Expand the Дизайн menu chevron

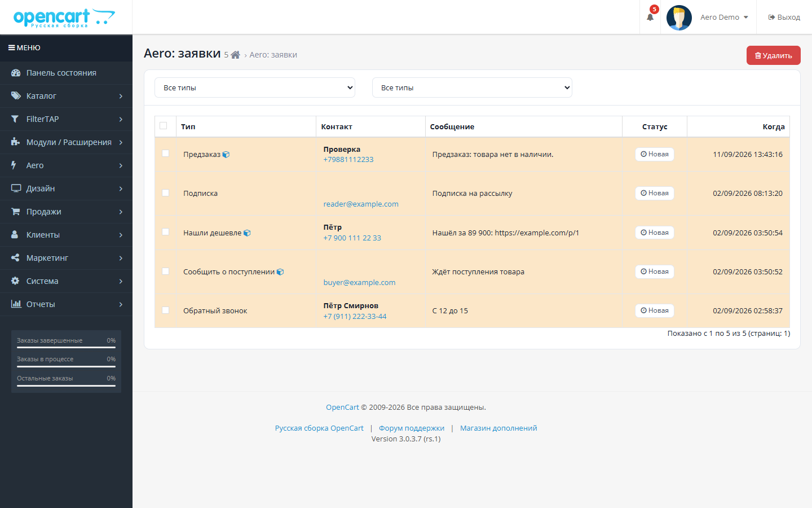(121, 189)
